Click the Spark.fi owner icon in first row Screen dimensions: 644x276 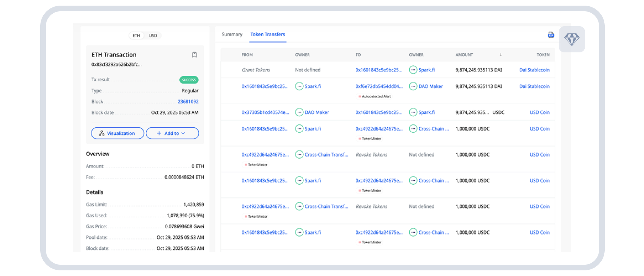(413, 70)
